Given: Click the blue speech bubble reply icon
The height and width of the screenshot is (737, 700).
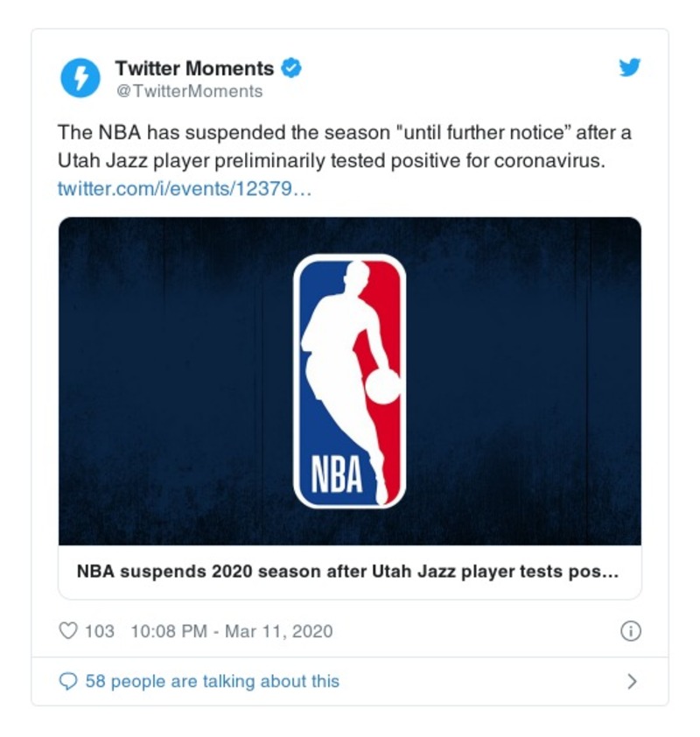Looking at the screenshot, I should (68, 682).
